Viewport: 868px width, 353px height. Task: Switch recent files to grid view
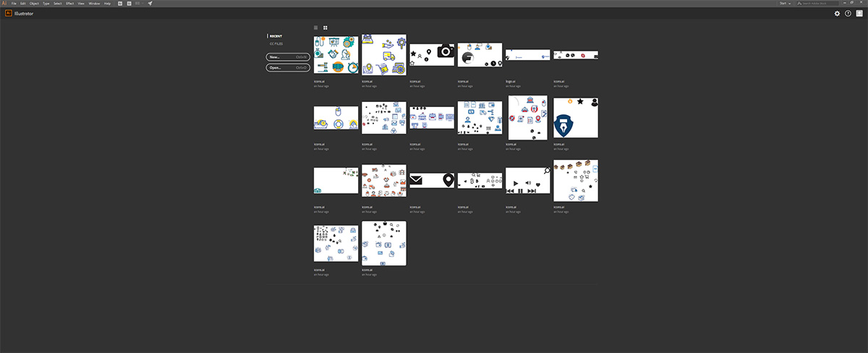click(325, 27)
